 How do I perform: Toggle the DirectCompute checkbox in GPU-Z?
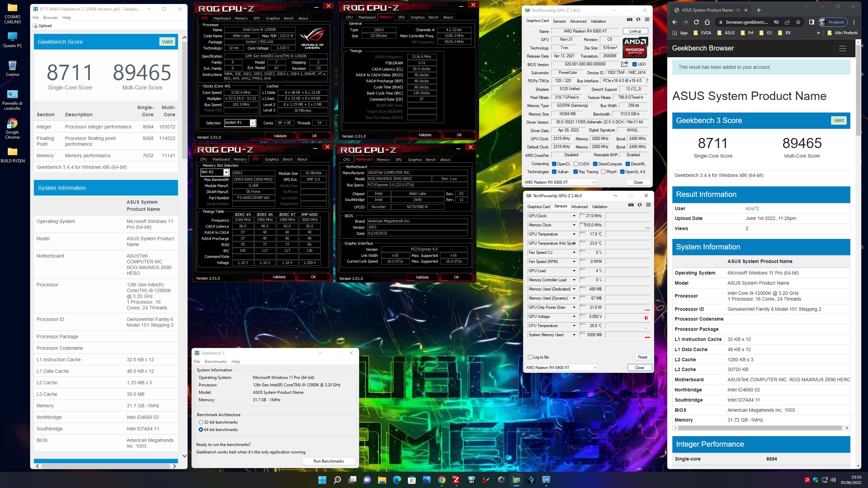pos(595,164)
